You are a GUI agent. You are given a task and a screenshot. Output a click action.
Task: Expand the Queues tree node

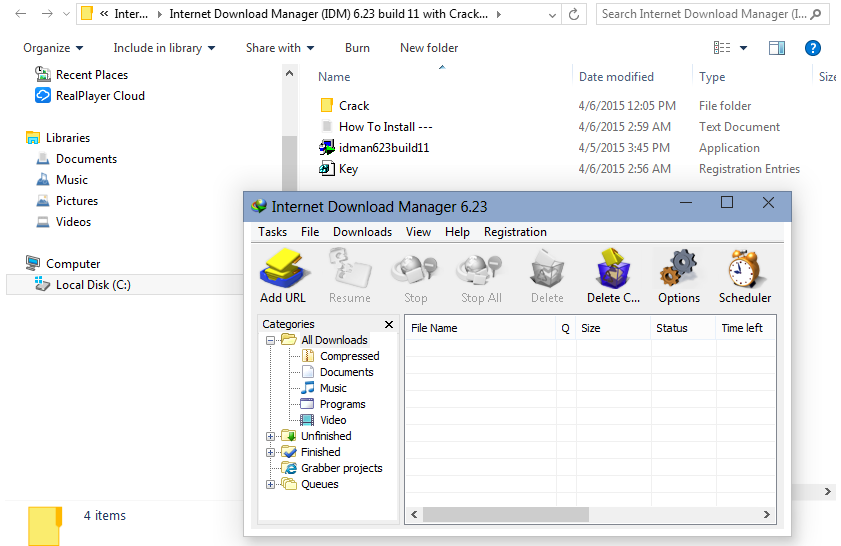click(x=270, y=485)
